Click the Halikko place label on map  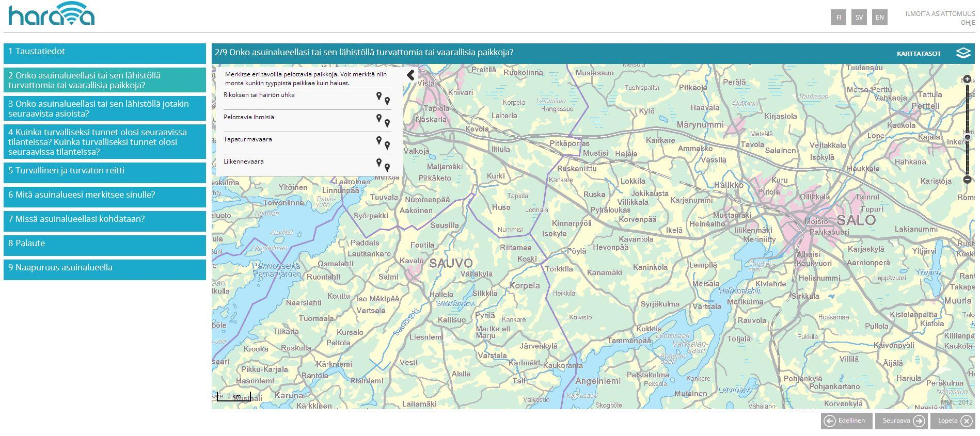click(729, 185)
